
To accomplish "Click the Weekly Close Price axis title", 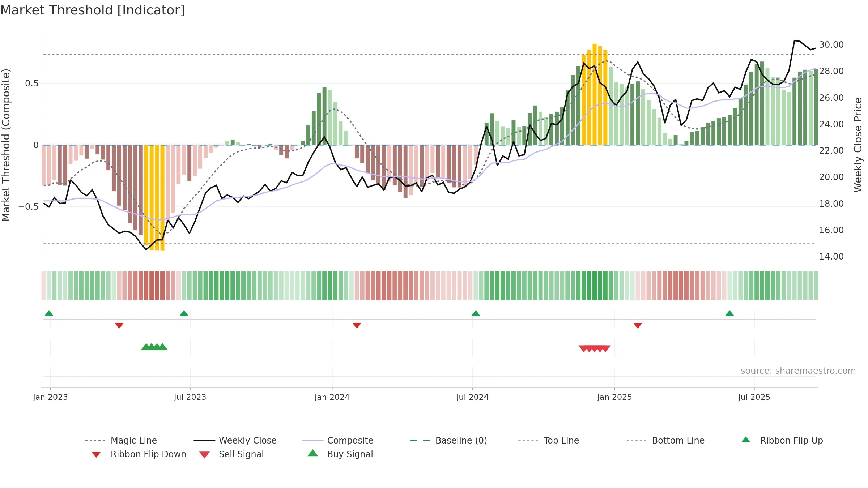I will coord(858,145).
